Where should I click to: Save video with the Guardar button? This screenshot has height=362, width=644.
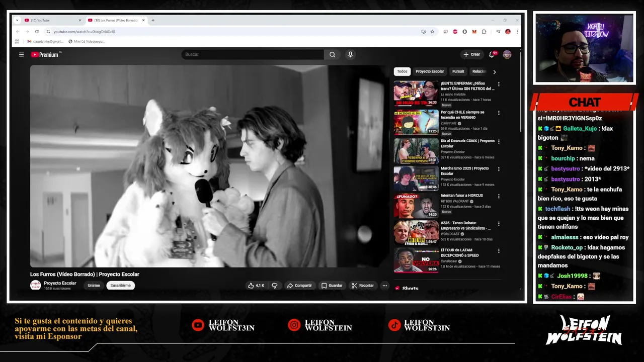pos(332,286)
